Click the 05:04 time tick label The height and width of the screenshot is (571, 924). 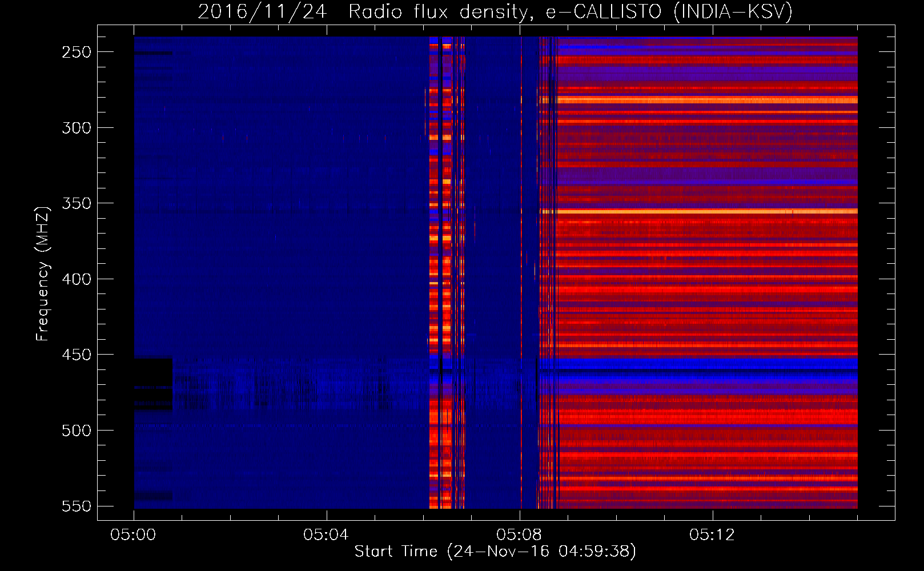pyautogui.click(x=326, y=535)
